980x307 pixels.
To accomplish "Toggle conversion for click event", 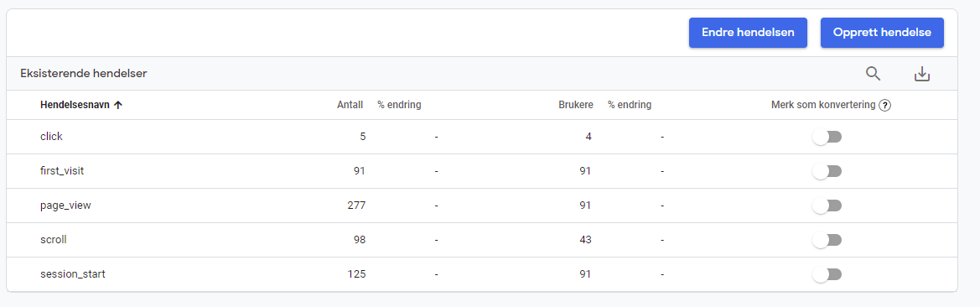I will 827,137.
